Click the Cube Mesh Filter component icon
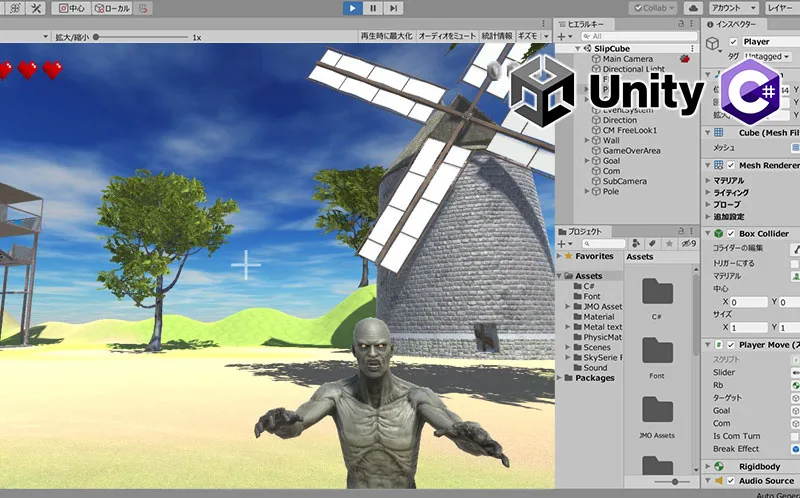Screen dimensions: 800x498 click(x=718, y=133)
